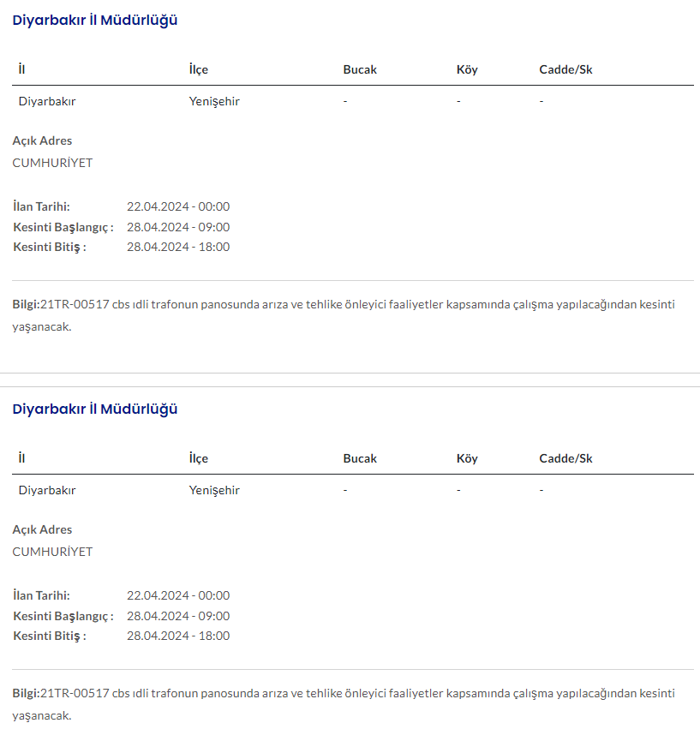
Task: Click the first Kesinti Bitiş time value
Action: pos(178,247)
